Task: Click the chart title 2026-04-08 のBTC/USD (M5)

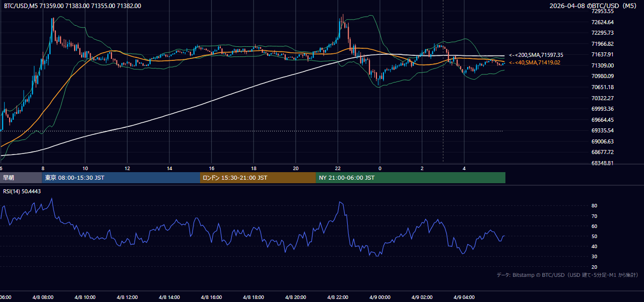Action: [594, 6]
